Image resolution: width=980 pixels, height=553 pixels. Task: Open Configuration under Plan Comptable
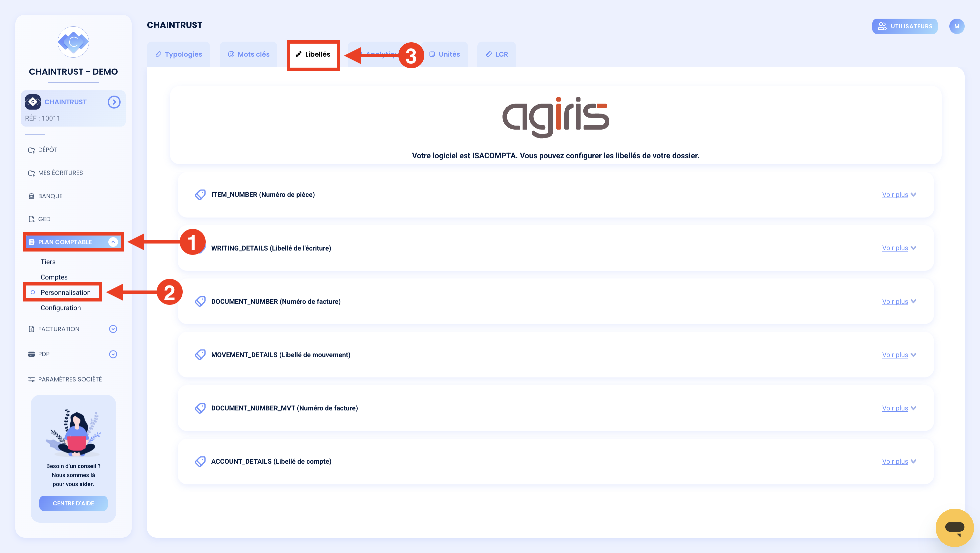61,308
